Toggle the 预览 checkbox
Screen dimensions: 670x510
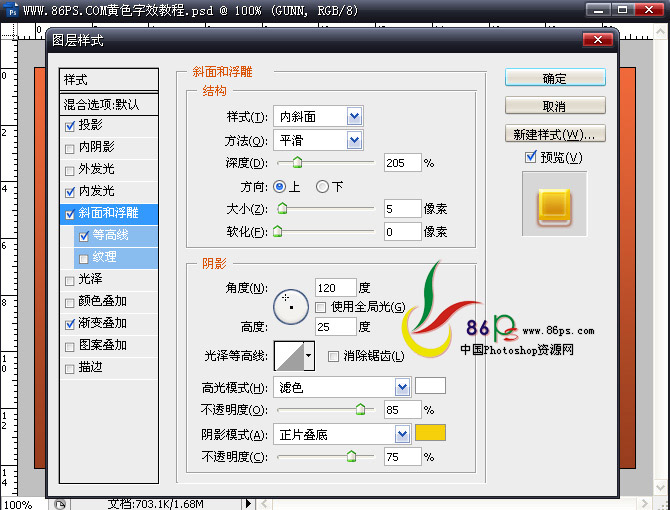click(x=531, y=157)
